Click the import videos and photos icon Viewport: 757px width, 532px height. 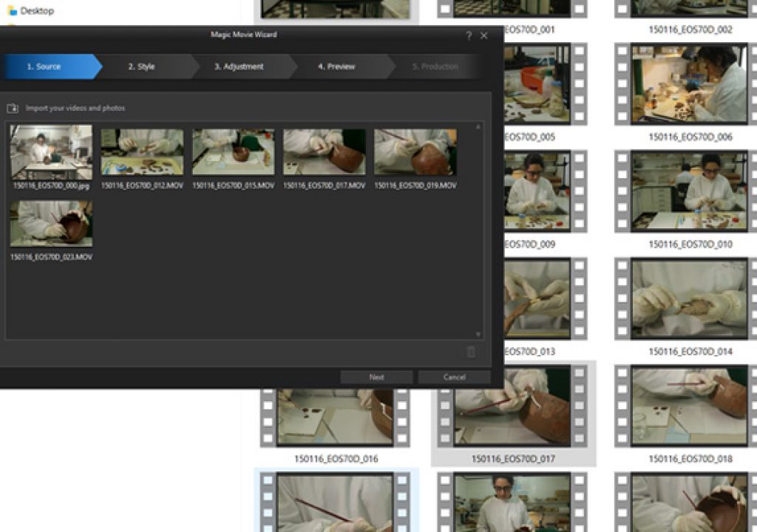tap(13, 108)
